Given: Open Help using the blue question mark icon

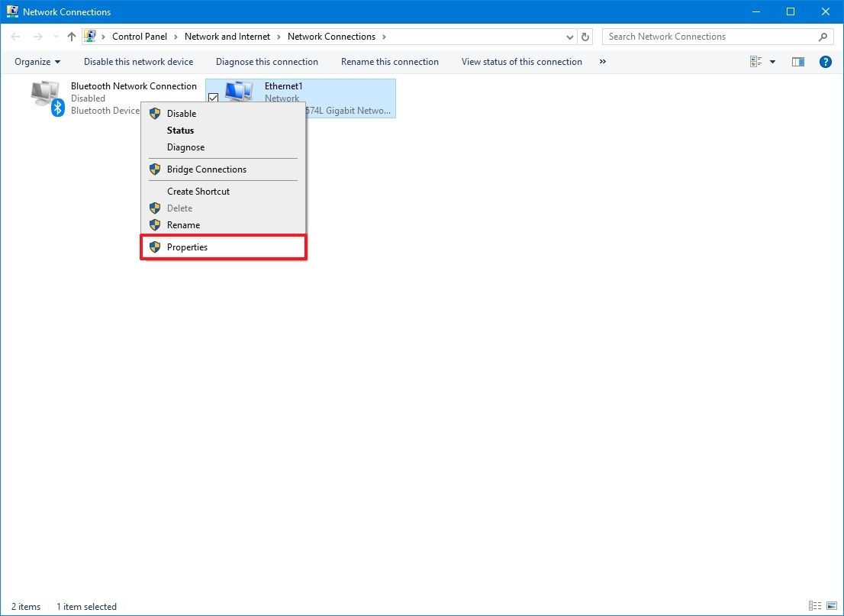Looking at the screenshot, I should click(x=825, y=62).
